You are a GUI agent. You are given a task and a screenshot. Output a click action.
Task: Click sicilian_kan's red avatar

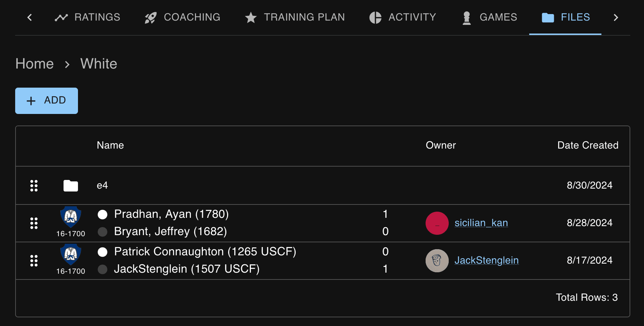click(x=437, y=223)
